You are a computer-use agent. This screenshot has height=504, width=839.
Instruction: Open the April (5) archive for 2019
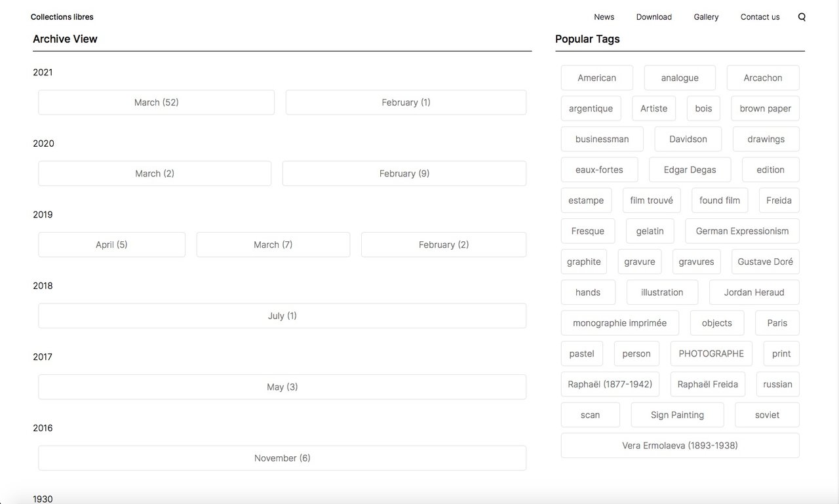tap(111, 244)
